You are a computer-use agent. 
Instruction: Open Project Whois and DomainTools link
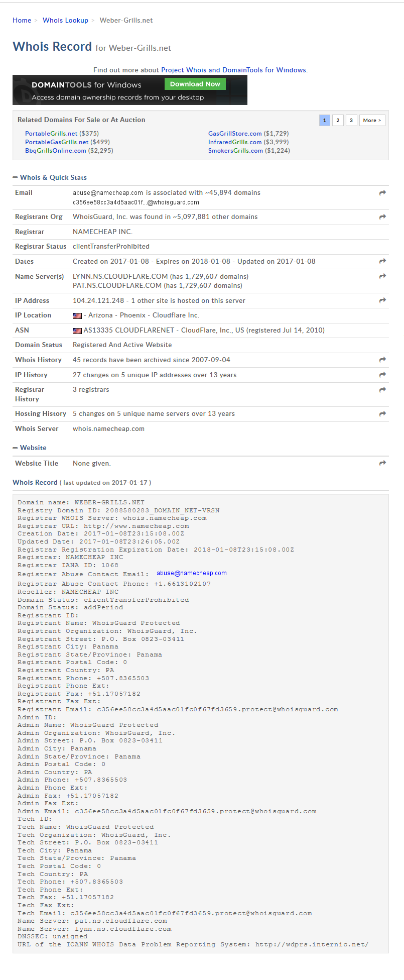(x=233, y=70)
